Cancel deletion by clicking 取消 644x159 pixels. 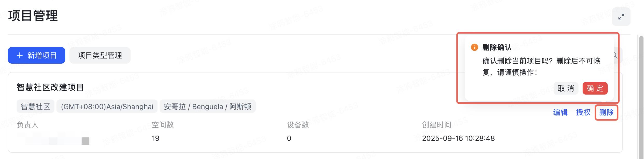tap(566, 88)
